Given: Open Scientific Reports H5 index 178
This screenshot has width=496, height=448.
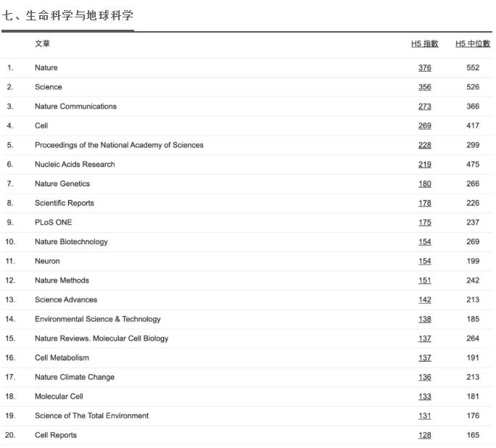Looking at the screenshot, I should tap(424, 203).
